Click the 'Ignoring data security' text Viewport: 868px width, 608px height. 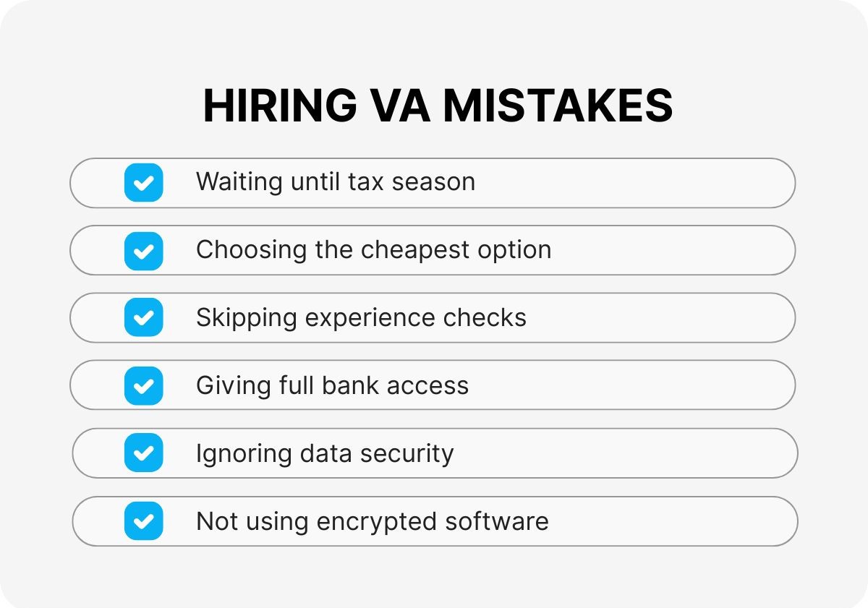pyautogui.click(x=325, y=453)
